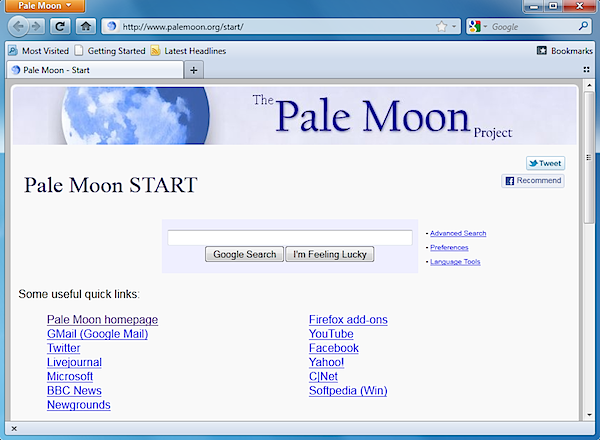Screen dimensions: 600x440
Task: Open the address bar history dropdown arrow
Action: pyautogui.click(x=454, y=26)
